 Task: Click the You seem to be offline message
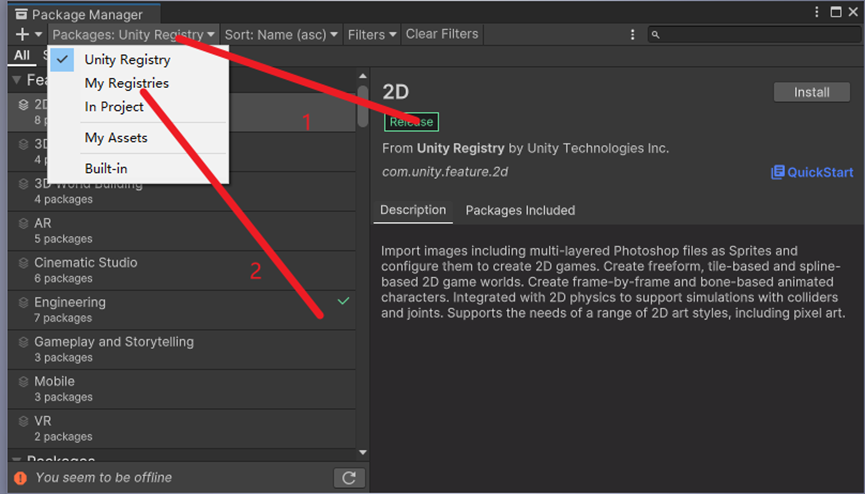point(104,477)
